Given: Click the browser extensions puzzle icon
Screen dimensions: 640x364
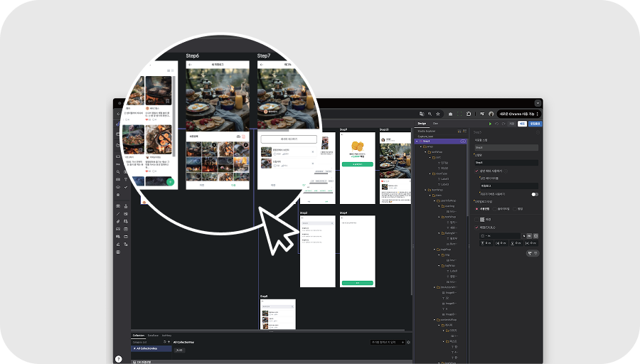Looking at the screenshot, I should click(470, 114).
